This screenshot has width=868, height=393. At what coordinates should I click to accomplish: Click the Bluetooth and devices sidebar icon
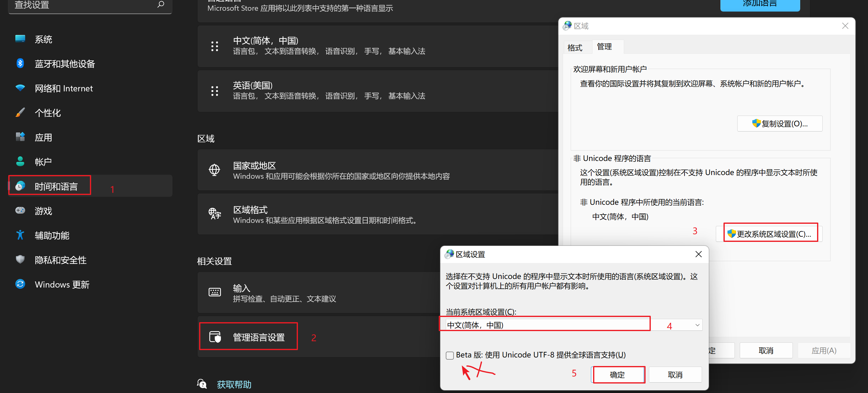tap(20, 63)
